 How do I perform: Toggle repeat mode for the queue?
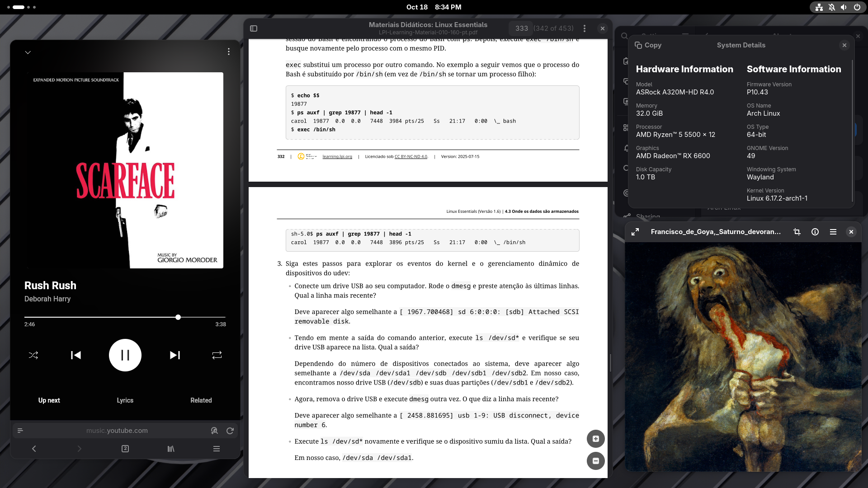[217, 355]
